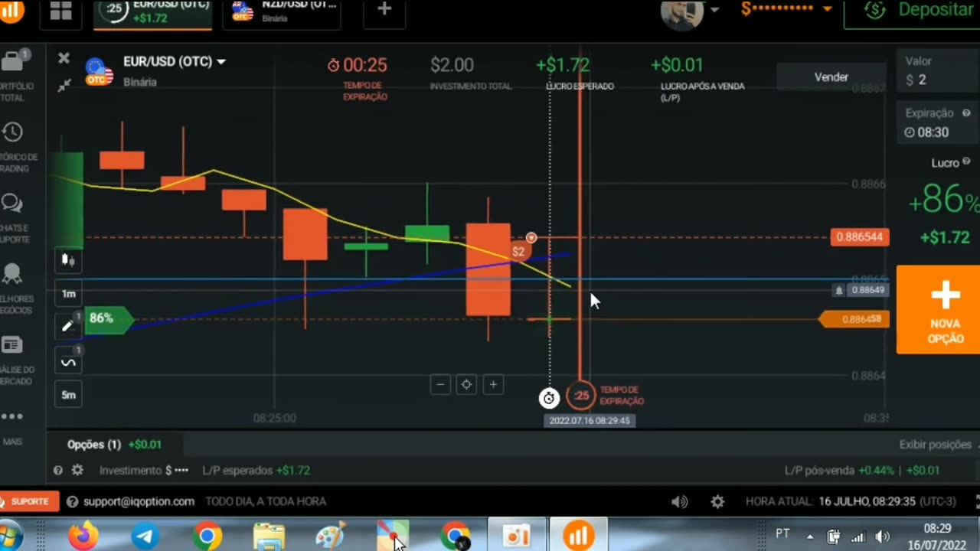The width and height of the screenshot is (980, 551).
Task: Open the account balance dropdown arrow
Action: tap(827, 9)
